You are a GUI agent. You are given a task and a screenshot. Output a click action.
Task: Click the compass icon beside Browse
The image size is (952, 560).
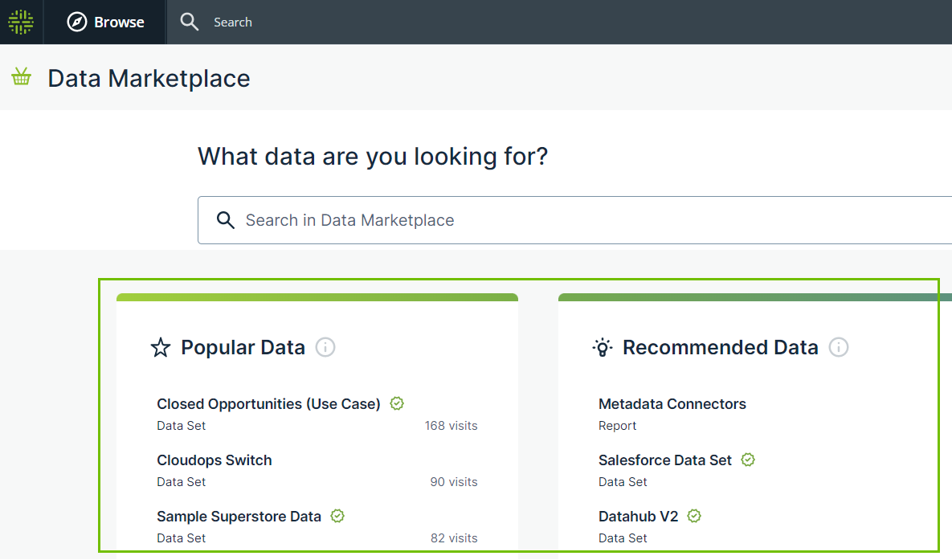pos(77,22)
